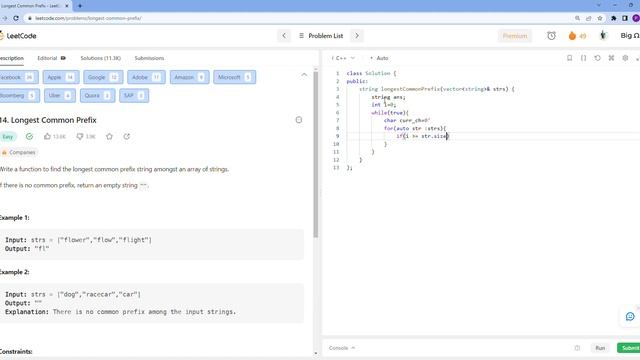The height and width of the screenshot is (360, 640).
Task: Switch to the Solutions tab
Action: click(x=100, y=58)
